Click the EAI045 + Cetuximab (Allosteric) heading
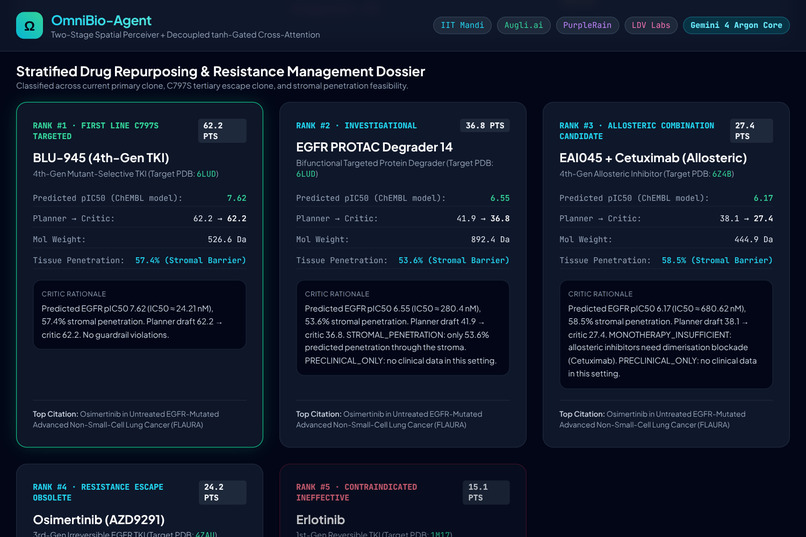Image resolution: width=806 pixels, height=537 pixels. point(653,158)
